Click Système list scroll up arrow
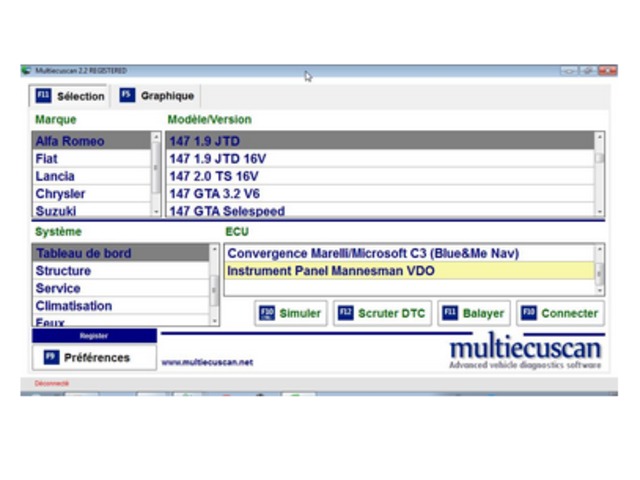This screenshot has width=640, height=480. (x=214, y=249)
